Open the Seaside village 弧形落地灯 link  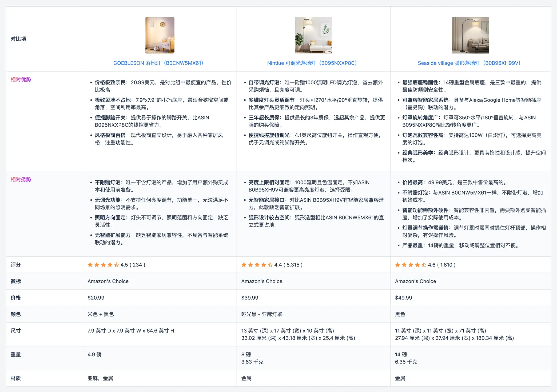tap(469, 63)
